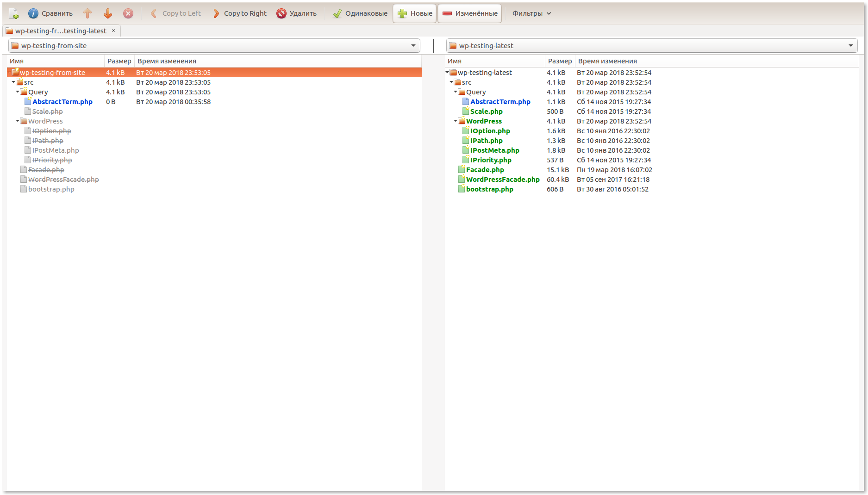Open the wp-testing-from-site folder chooser dropdown
868x495 pixels.
pyautogui.click(x=214, y=46)
